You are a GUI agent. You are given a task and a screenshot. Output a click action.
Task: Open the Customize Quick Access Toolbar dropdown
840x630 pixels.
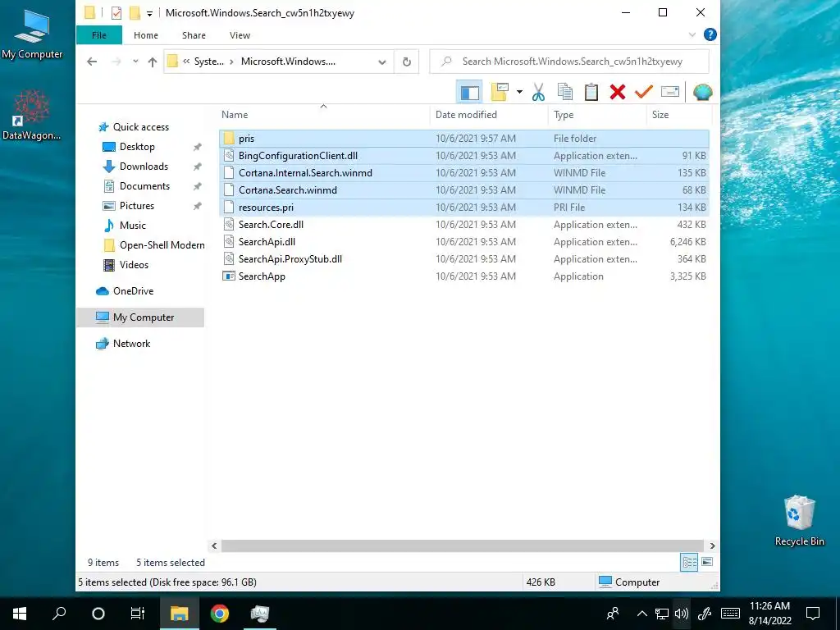tap(149, 13)
